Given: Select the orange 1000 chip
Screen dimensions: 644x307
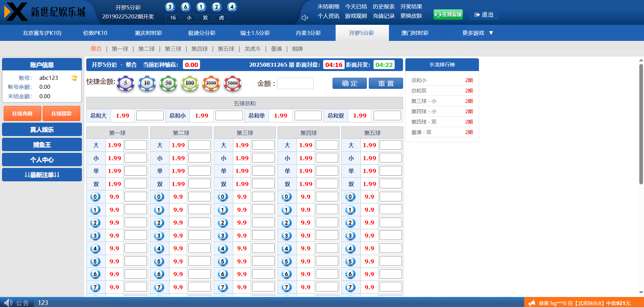Looking at the screenshot, I should click(x=211, y=83).
